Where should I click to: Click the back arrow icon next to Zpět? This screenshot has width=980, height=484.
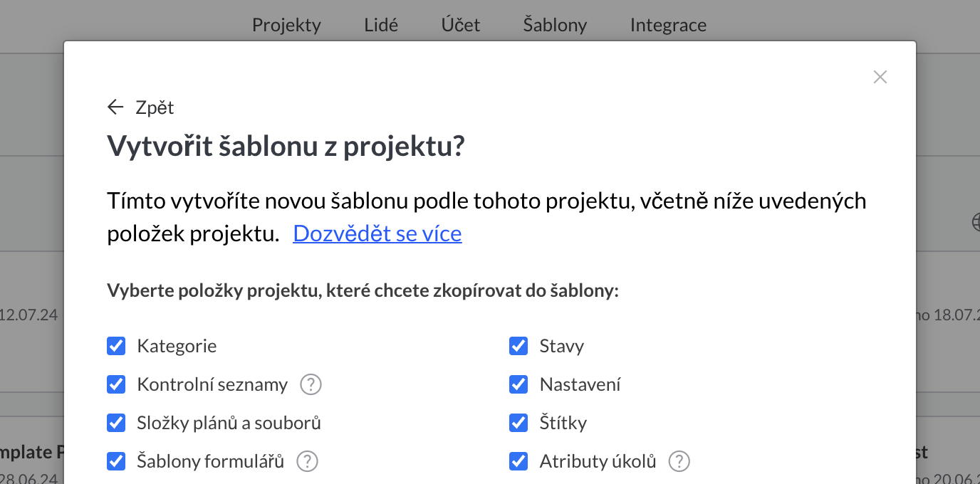coord(115,107)
